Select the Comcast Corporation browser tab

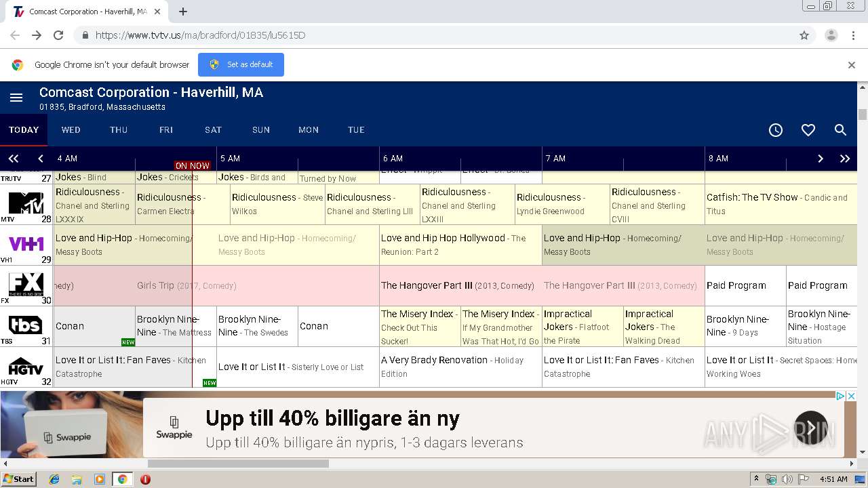point(88,12)
